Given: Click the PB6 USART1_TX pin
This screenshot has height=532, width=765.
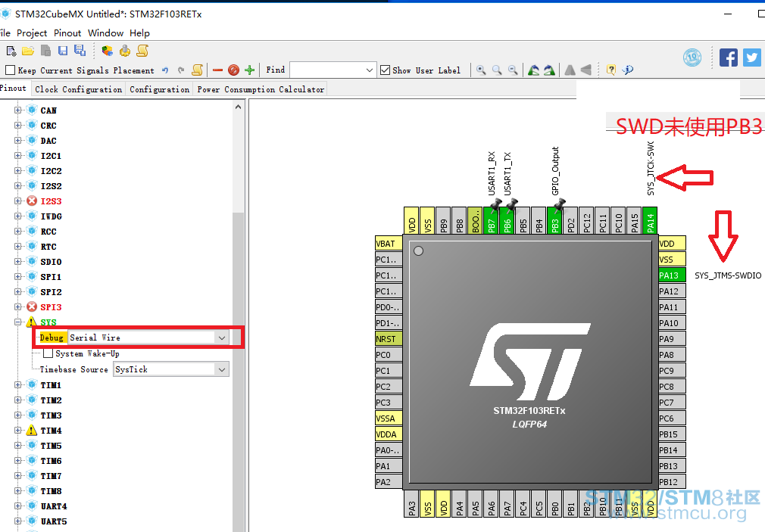Looking at the screenshot, I should pyautogui.click(x=507, y=220).
